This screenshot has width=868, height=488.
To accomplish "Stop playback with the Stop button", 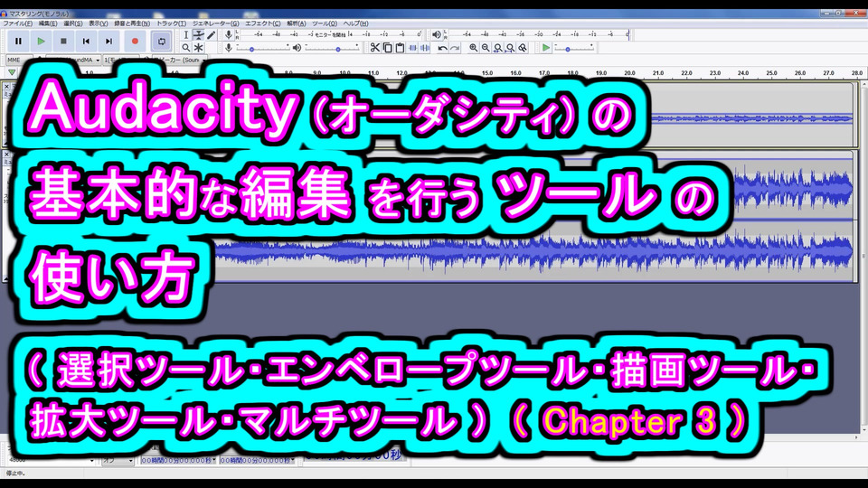I will (x=63, y=41).
